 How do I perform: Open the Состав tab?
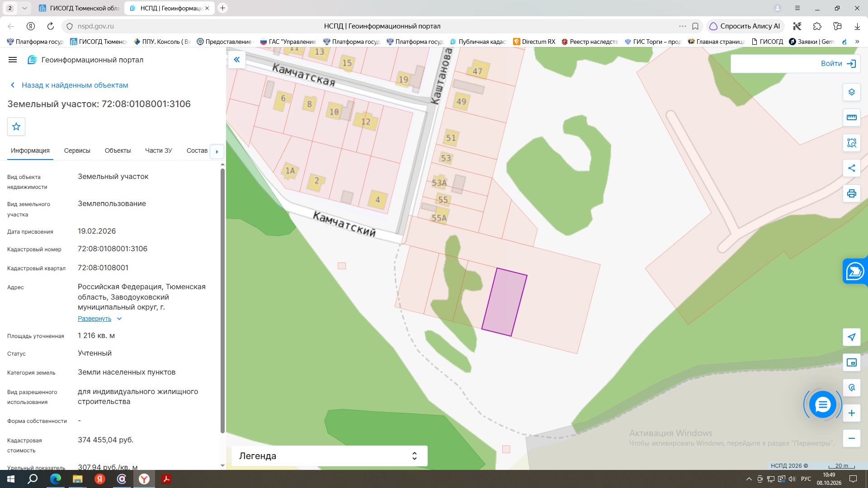point(197,150)
